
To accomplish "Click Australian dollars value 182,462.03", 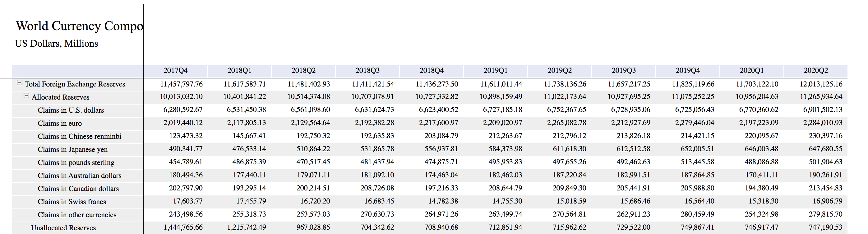I will 506,175.
